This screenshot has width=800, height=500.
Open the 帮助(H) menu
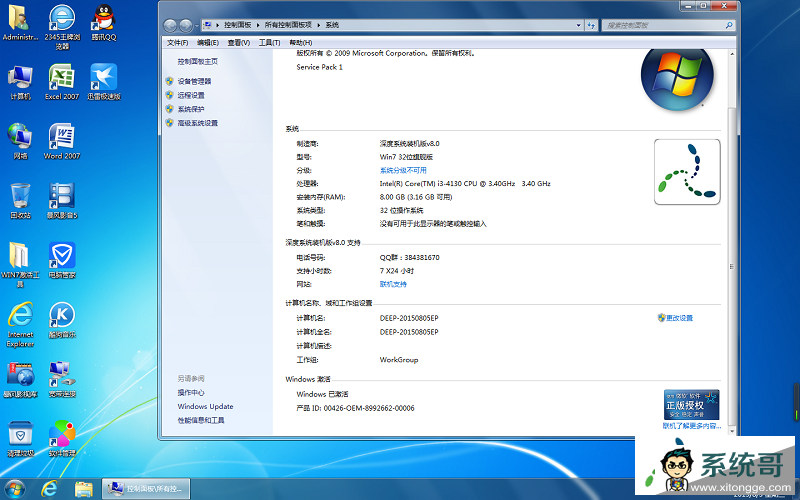(301, 42)
